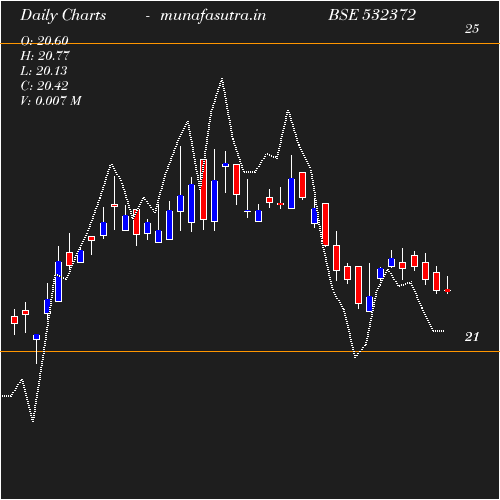Select the high value 'H: 20.77'
Viewport: 500px width, 500px height.
click(x=45, y=56)
